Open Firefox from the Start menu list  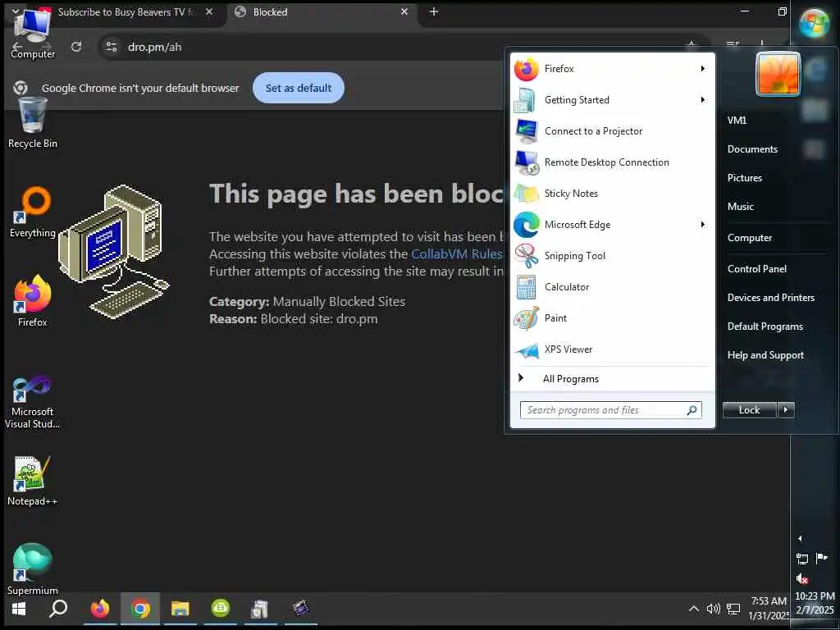612,69
